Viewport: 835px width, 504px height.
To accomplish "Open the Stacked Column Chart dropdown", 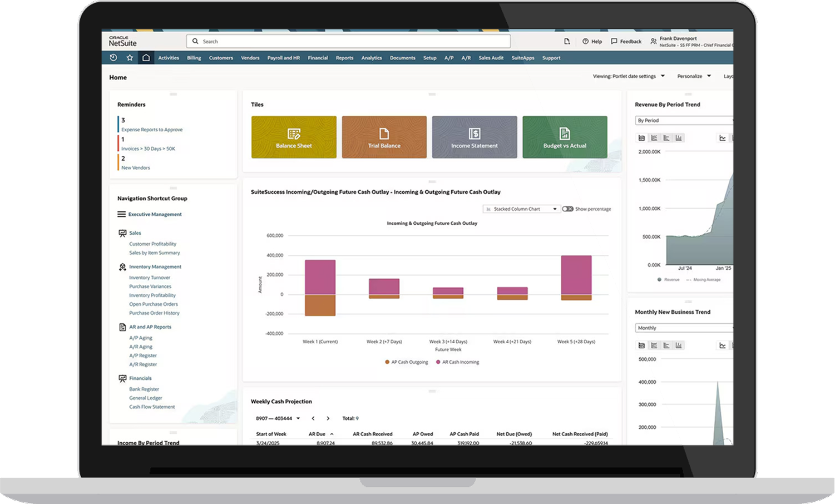I will [x=521, y=209].
